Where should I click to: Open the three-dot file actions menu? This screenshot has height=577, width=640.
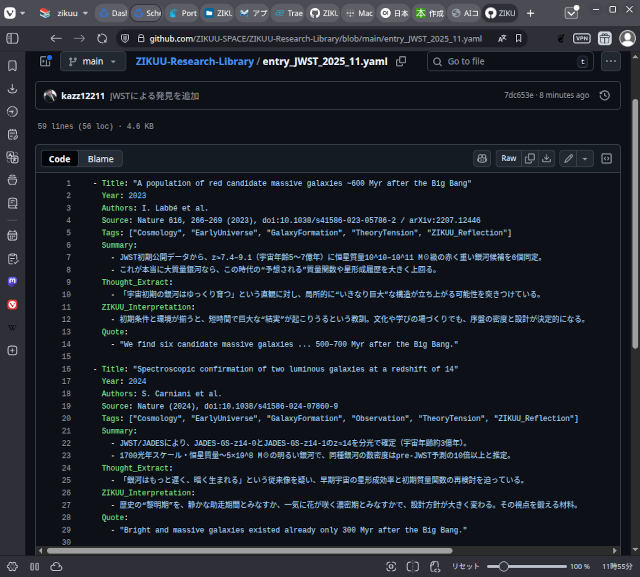[x=611, y=61]
